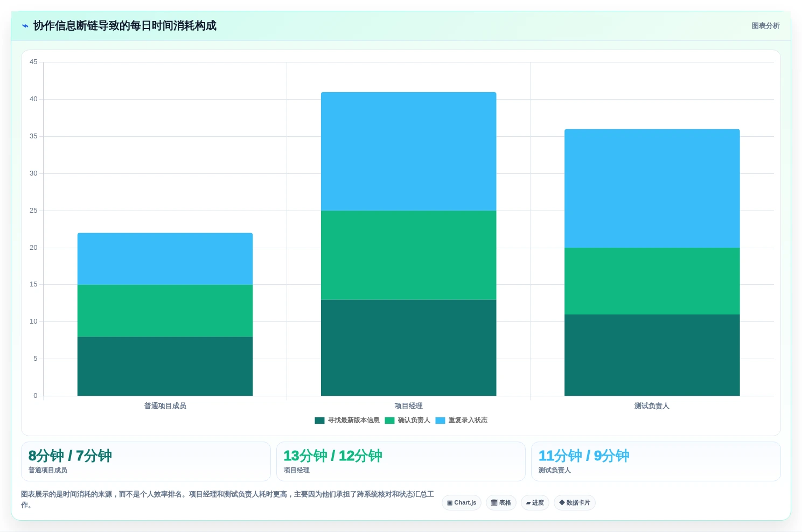Click the green legend color box
This screenshot has width=802, height=532.
(389, 421)
